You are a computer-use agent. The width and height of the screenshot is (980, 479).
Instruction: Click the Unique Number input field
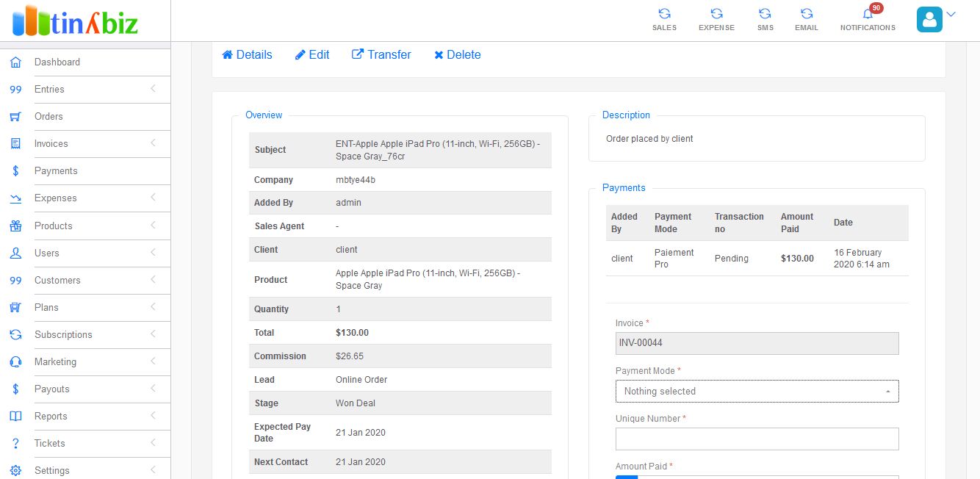757,439
